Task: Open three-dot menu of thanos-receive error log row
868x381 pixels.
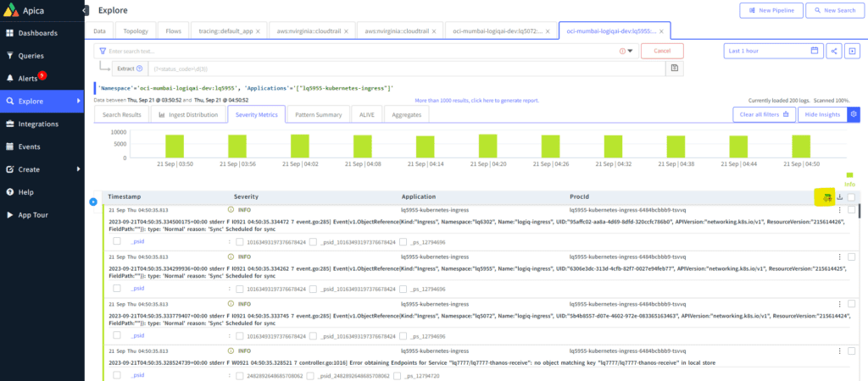Action: [840, 351]
